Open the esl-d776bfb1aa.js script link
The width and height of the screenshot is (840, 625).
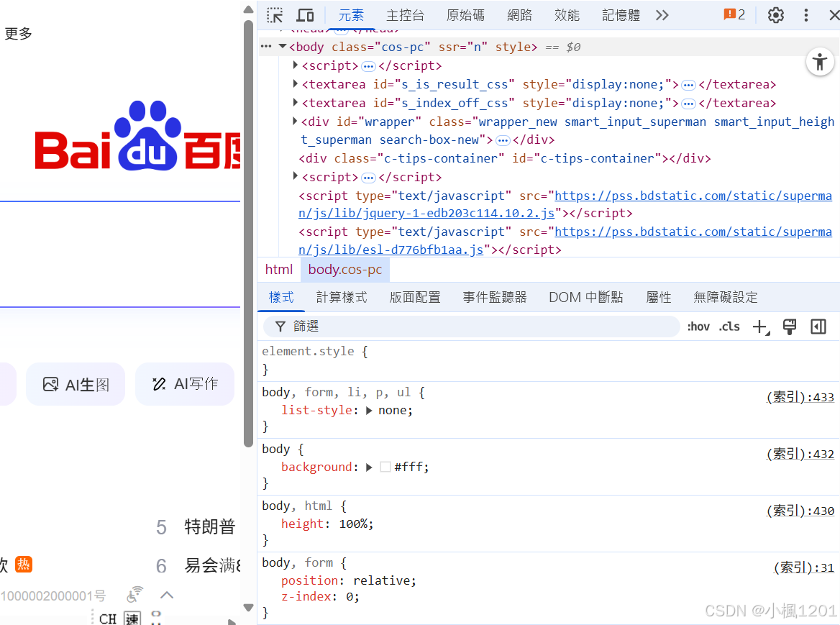coord(565,241)
